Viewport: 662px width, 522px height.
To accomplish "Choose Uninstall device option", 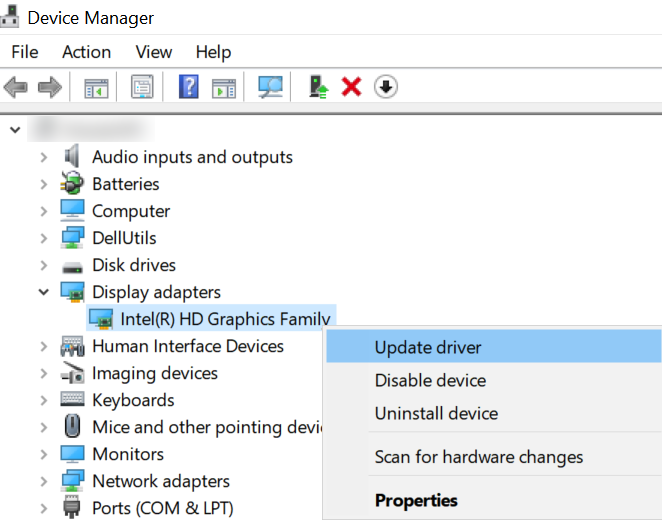I will pos(436,414).
